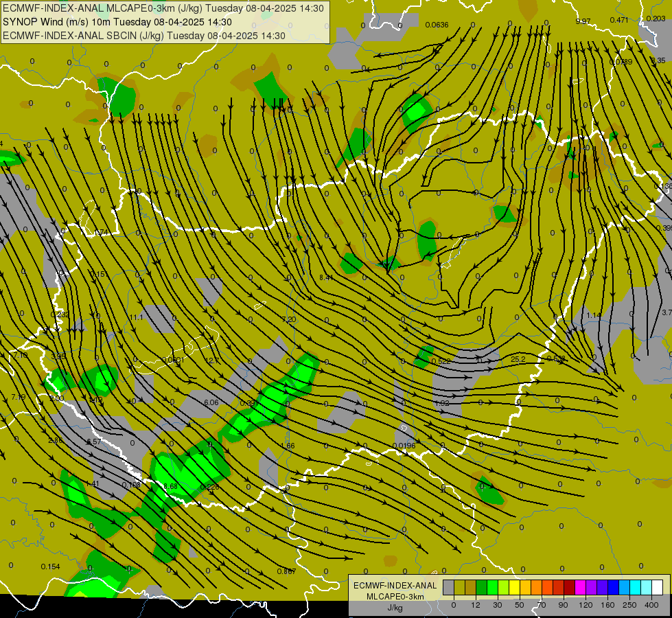This screenshot has width=672, height=618.
Task: Click the map value 0.471
Action: (619, 20)
